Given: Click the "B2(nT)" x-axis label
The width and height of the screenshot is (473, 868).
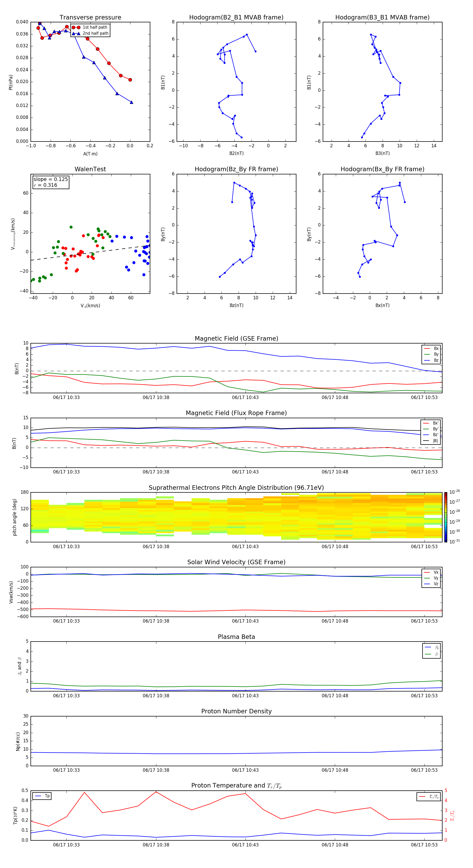Looking at the screenshot, I should (x=236, y=153).
